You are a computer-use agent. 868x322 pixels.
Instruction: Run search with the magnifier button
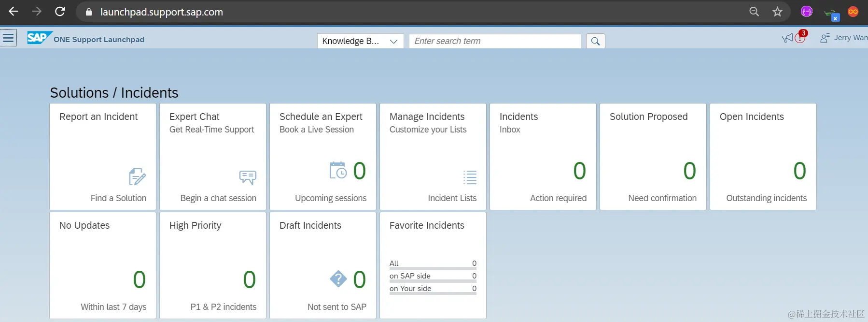click(595, 41)
